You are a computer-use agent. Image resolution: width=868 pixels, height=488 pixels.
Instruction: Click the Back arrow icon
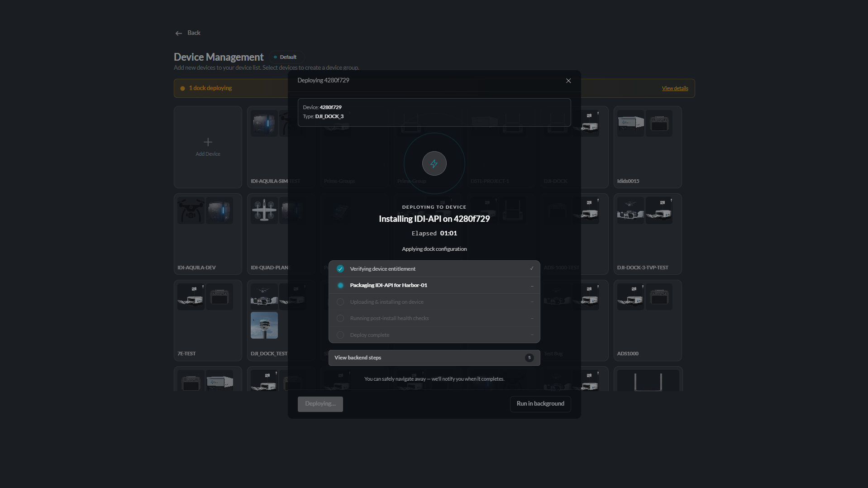(x=179, y=33)
